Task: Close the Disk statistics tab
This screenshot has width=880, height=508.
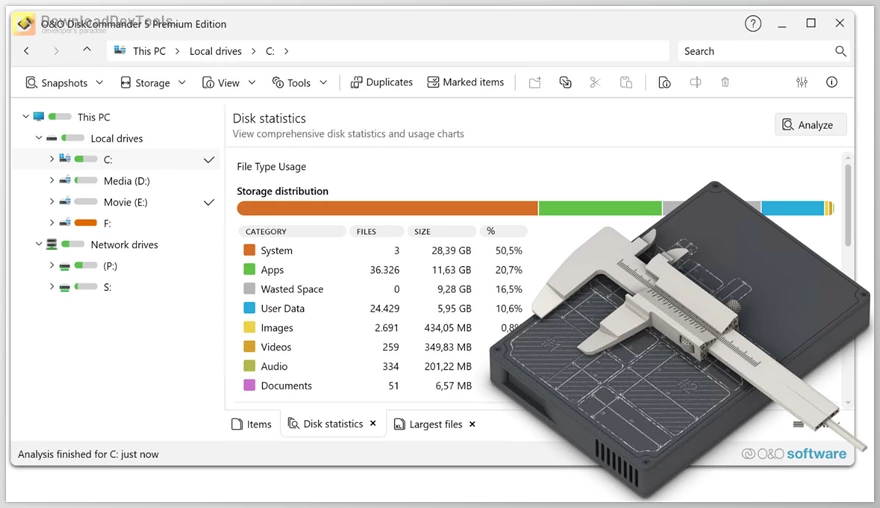Action: click(373, 424)
